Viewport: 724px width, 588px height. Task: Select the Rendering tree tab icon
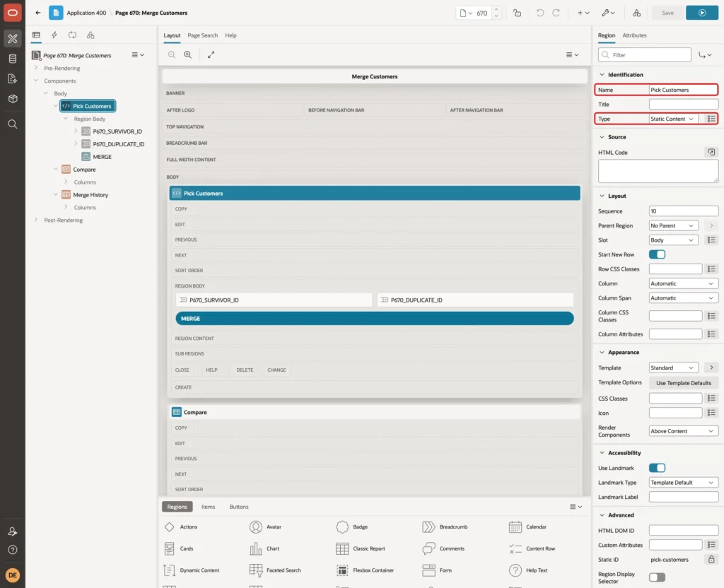[x=36, y=35]
